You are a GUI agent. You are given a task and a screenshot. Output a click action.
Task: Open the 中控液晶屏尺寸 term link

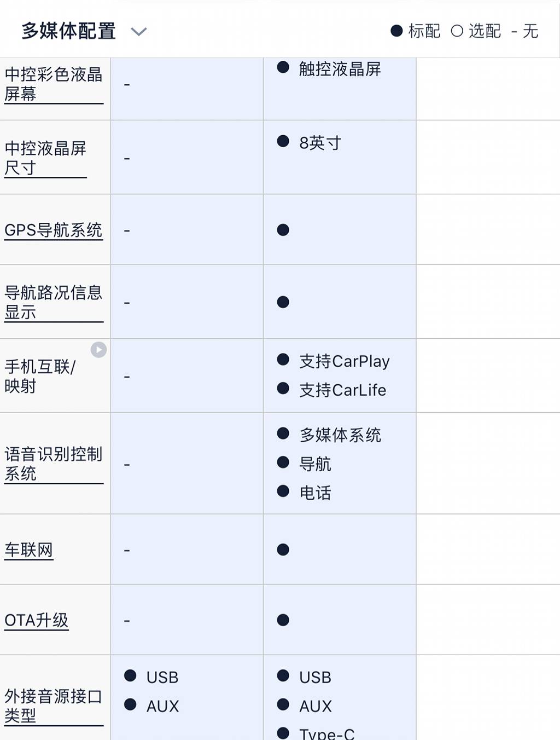pyautogui.click(x=45, y=158)
